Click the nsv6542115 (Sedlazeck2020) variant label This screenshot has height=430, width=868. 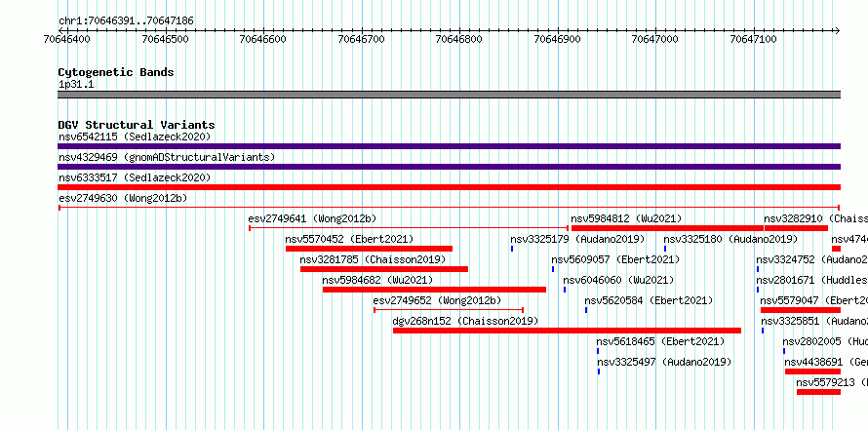(x=135, y=137)
